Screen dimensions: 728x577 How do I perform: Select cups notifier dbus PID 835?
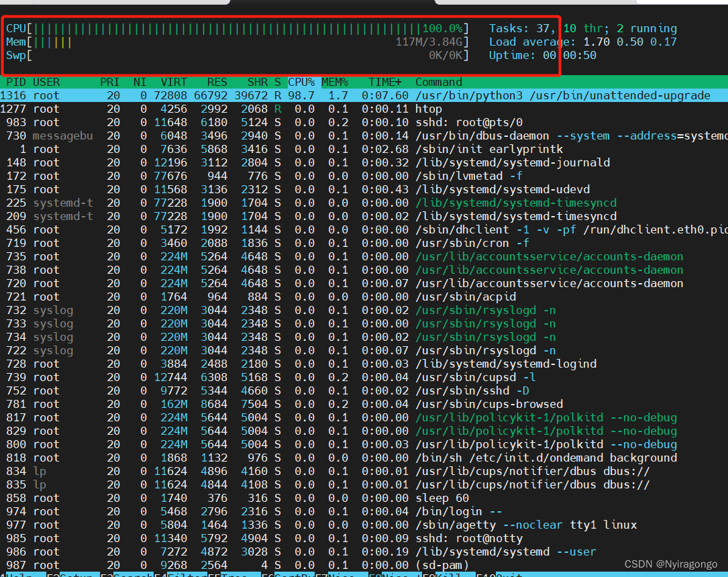coord(364,485)
